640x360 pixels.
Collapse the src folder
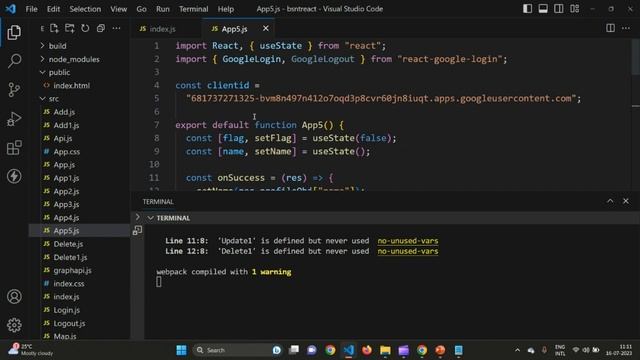coord(42,99)
